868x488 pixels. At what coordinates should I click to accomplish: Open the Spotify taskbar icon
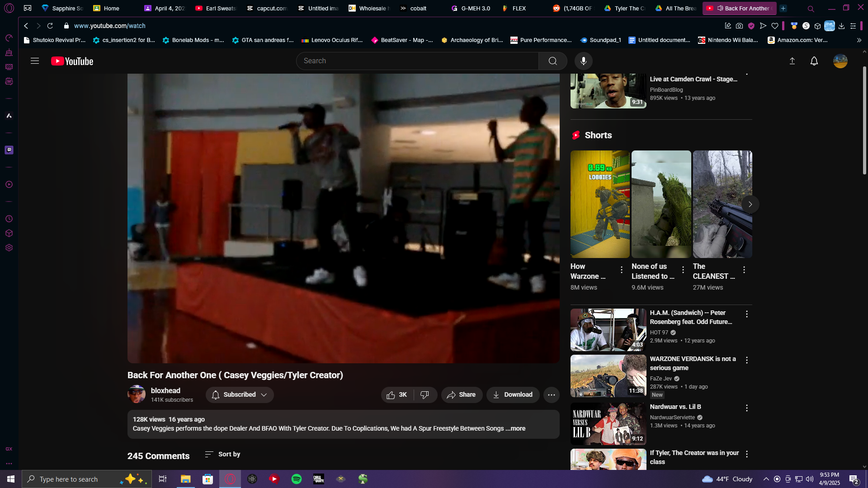point(297,479)
